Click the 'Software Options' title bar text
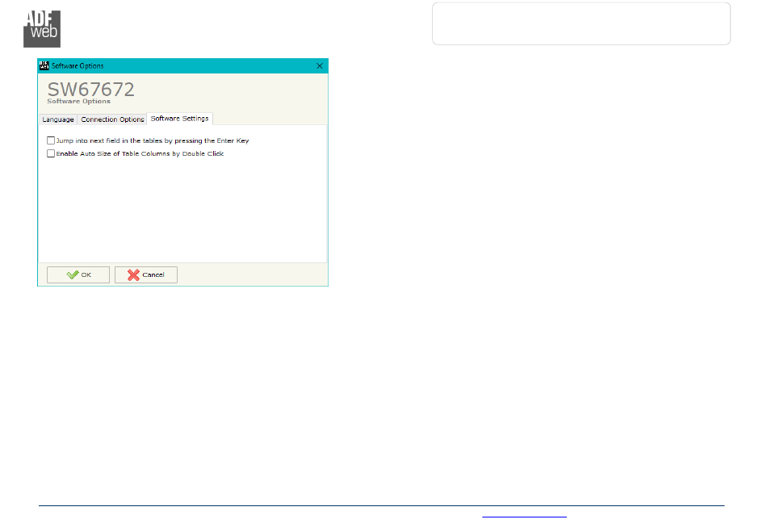767x532 pixels. click(x=78, y=65)
